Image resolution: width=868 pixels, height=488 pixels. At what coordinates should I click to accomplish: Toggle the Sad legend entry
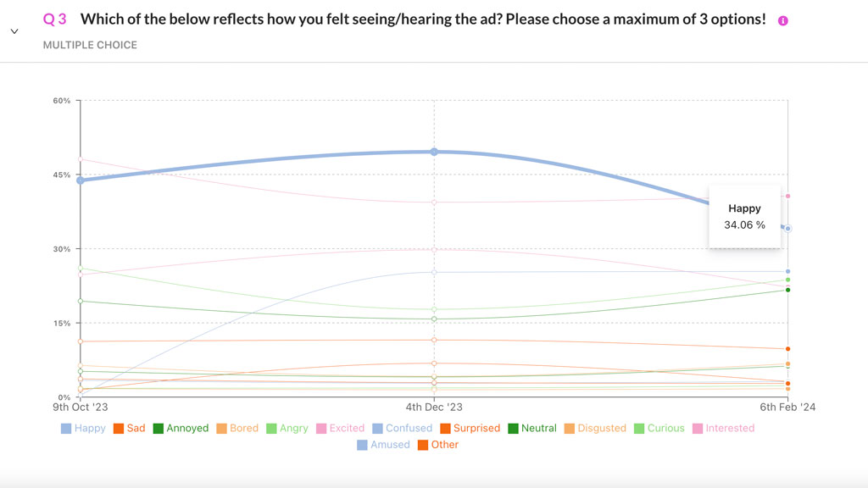pyautogui.click(x=129, y=429)
